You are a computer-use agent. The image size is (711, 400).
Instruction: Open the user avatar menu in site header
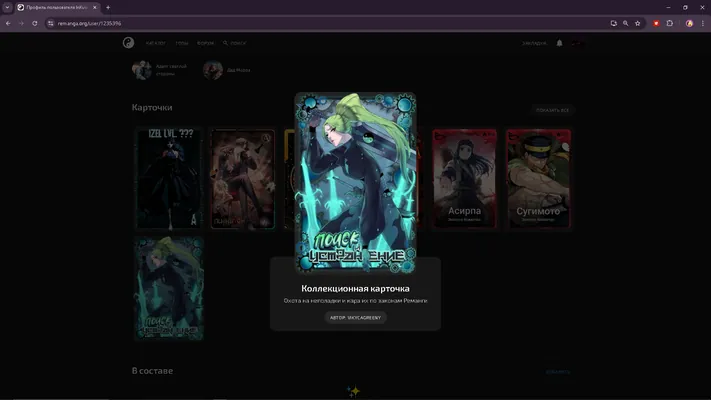577,43
